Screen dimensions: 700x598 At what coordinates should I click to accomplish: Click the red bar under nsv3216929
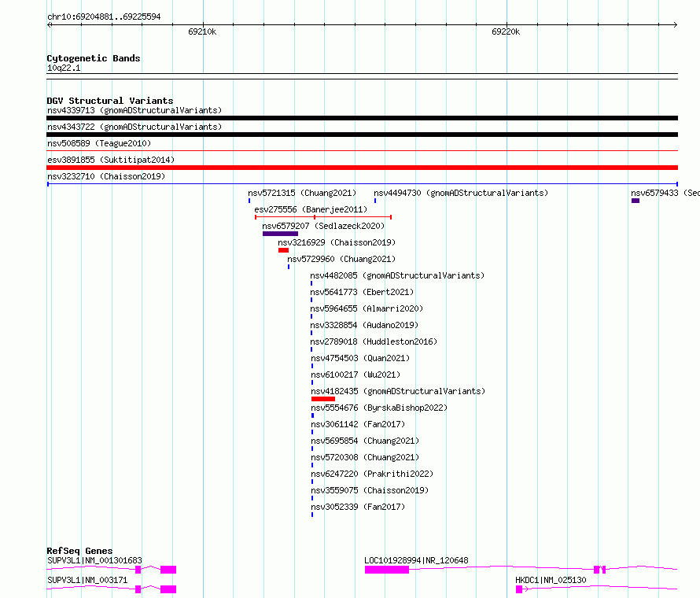pos(283,250)
